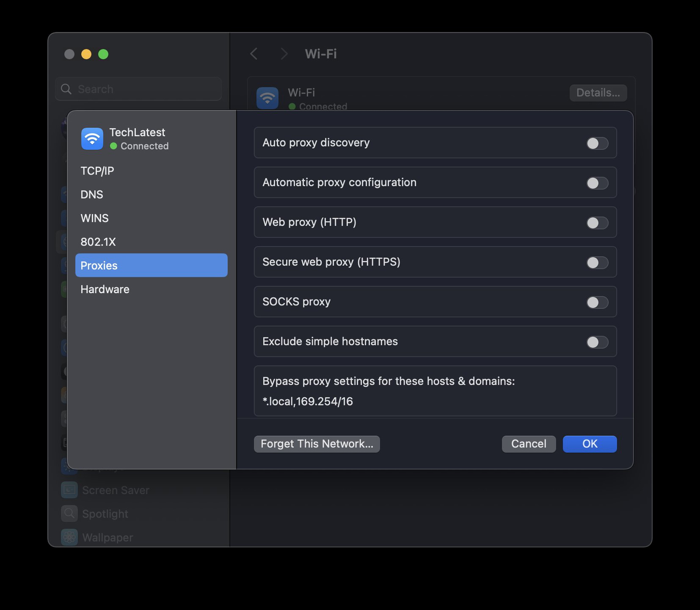This screenshot has width=700, height=610.
Task: Click the forward navigation arrow
Action: [x=284, y=54]
